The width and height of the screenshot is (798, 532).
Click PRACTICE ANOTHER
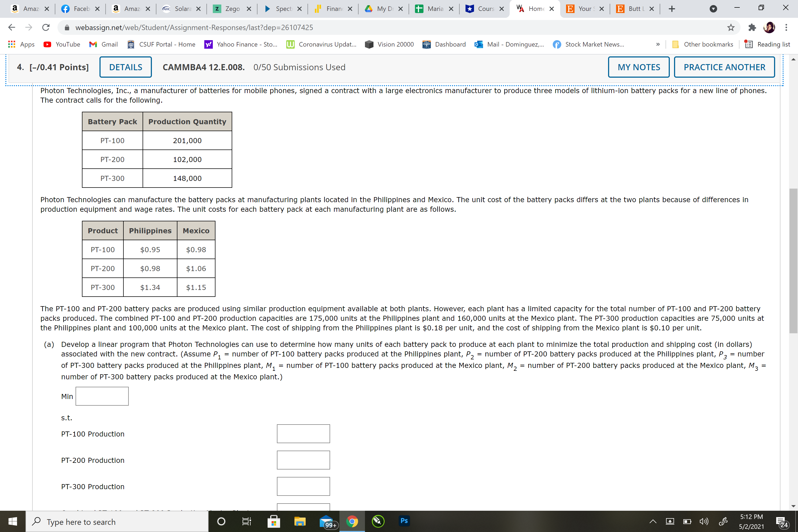(724, 67)
